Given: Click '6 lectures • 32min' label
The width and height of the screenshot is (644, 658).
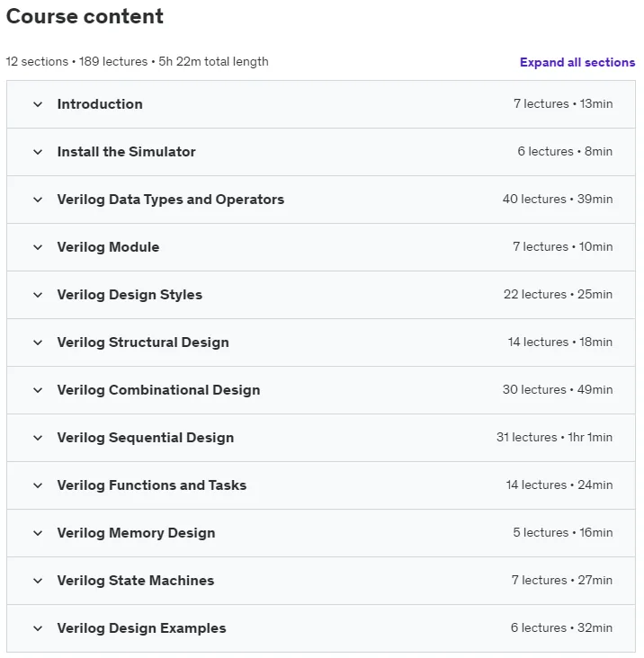Looking at the screenshot, I should [x=561, y=627].
